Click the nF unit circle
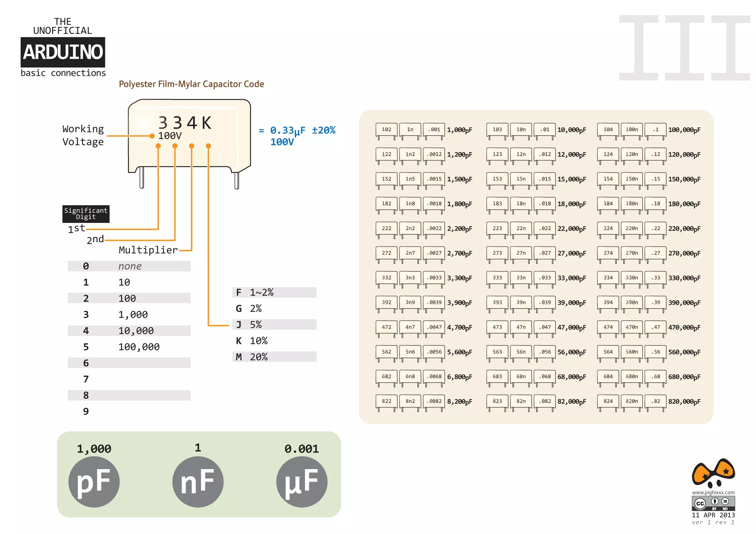756x534 pixels. click(x=198, y=482)
